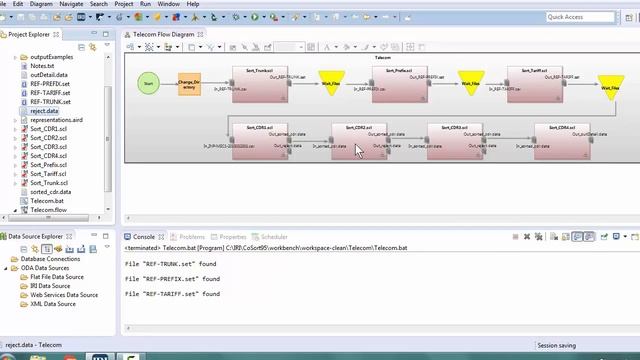Select the Sort_CDR4.scl block in diagram
Screen dimensions: 640x360
pyautogui.click(x=562, y=142)
